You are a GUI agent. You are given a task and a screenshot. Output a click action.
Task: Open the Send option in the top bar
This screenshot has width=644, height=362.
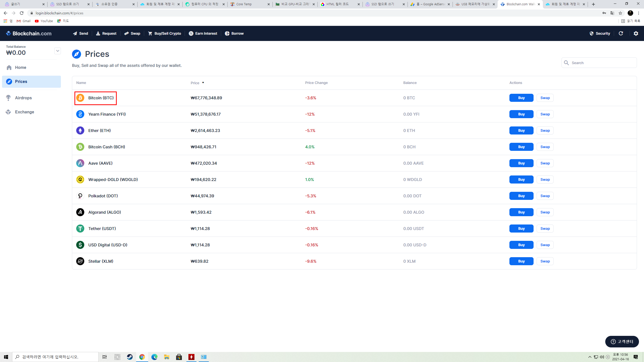[80, 33]
